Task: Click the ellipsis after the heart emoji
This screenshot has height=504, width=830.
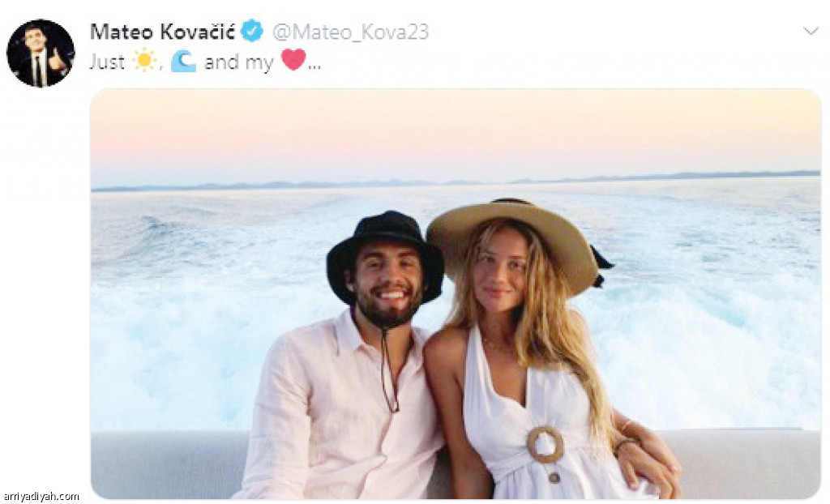Action: click(314, 67)
